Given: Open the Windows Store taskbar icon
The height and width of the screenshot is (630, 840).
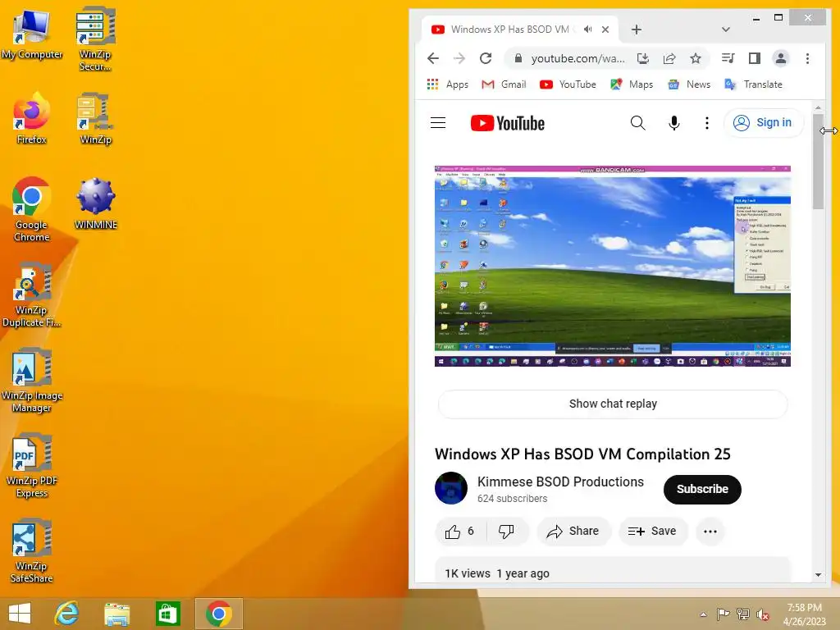Looking at the screenshot, I should pos(167,614).
